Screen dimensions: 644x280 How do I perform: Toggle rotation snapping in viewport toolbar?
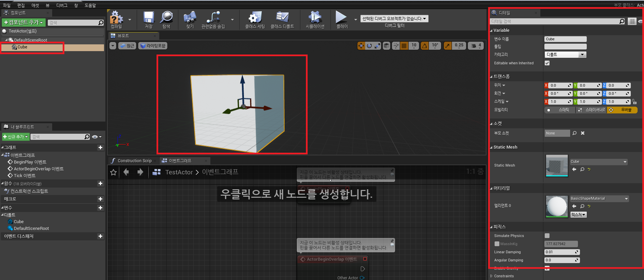424,46
